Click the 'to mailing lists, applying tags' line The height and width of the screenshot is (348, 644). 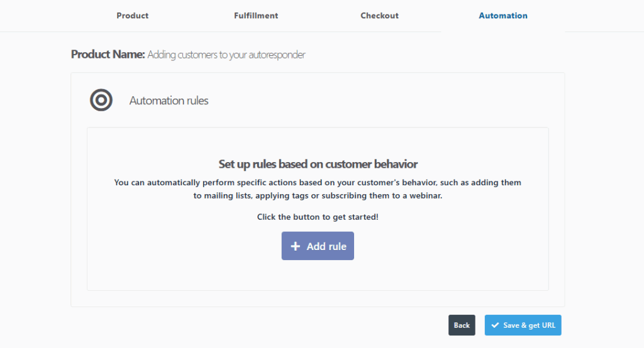pos(318,195)
